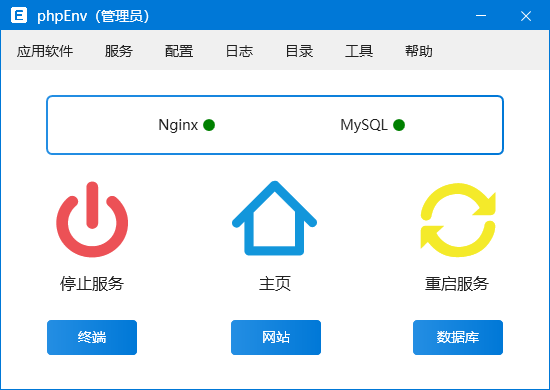The image size is (550, 390).
Task: Open the 服务 menu
Action: (x=119, y=51)
